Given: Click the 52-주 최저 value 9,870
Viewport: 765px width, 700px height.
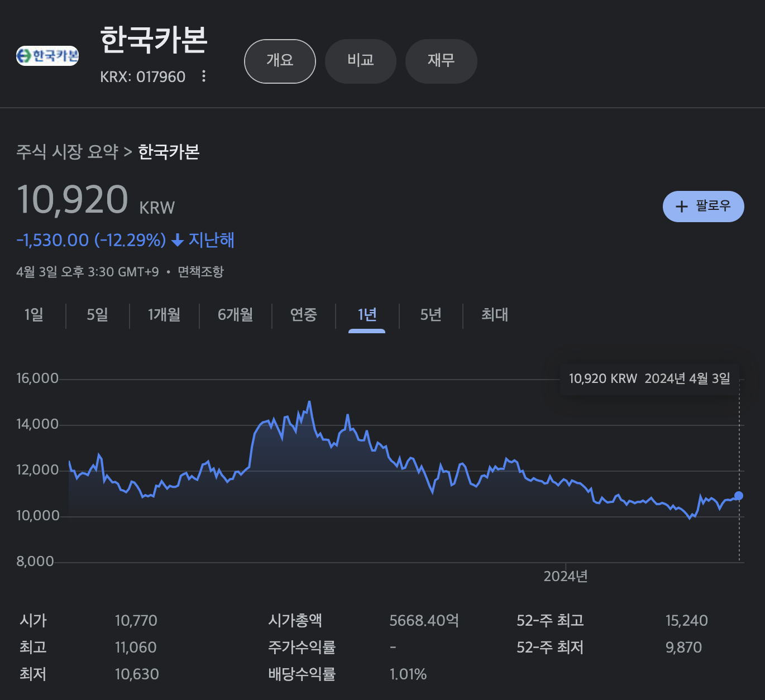Looking at the screenshot, I should [x=683, y=648].
